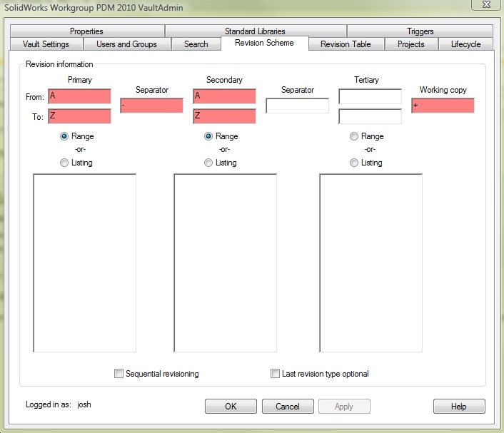Click the Primary To field
The width and height of the screenshot is (504, 433).
pos(80,116)
